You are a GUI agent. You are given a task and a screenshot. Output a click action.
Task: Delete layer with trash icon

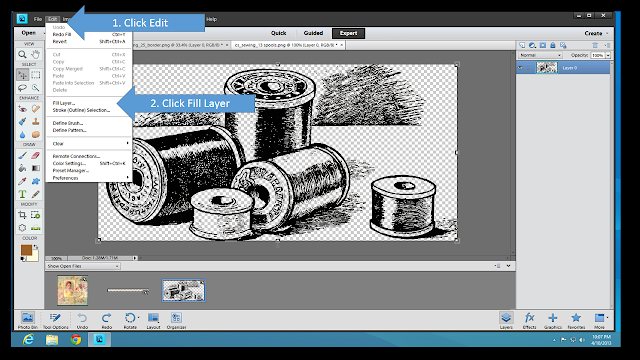(595, 45)
